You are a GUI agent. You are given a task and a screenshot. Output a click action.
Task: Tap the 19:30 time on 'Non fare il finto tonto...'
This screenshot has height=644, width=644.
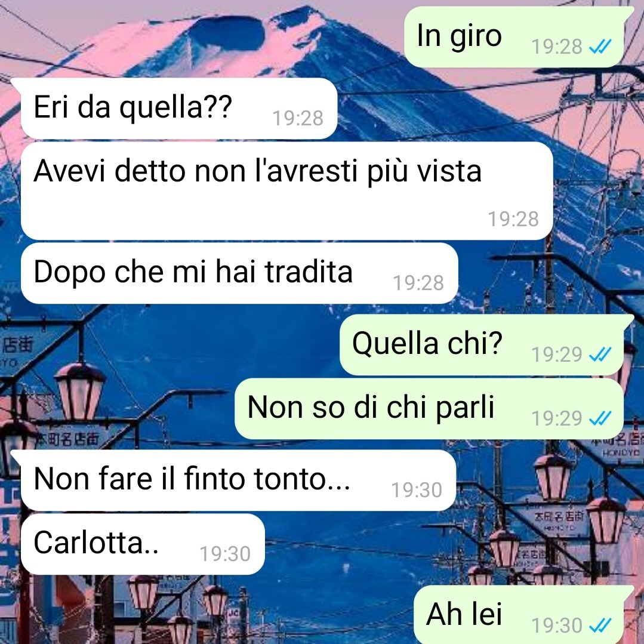click(417, 490)
